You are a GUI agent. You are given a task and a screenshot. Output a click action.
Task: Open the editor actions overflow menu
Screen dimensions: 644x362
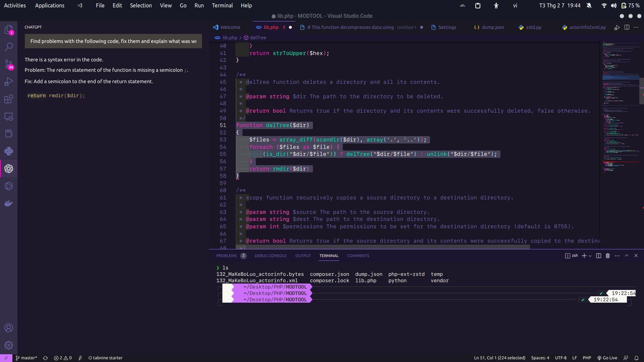(x=637, y=27)
